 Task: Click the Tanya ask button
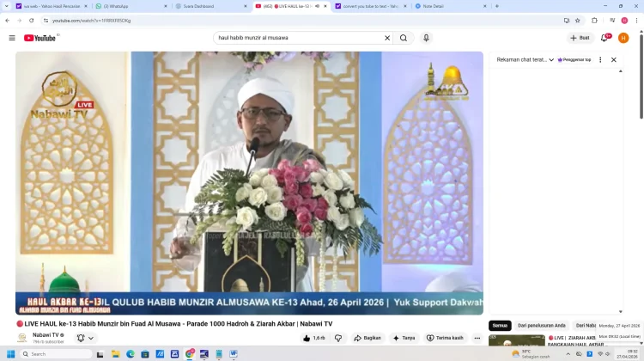pyautogui.click(x=404, y=338)
